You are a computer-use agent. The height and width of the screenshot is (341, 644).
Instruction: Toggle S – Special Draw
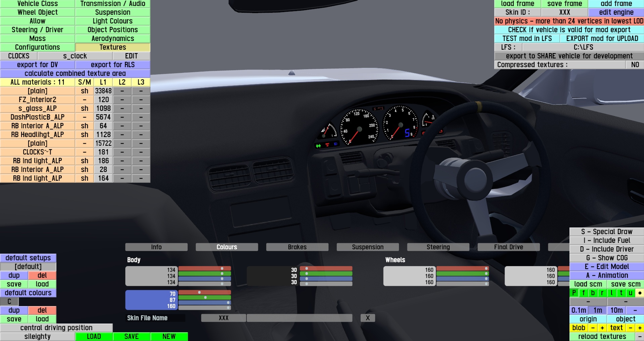[x=607, y=231]
